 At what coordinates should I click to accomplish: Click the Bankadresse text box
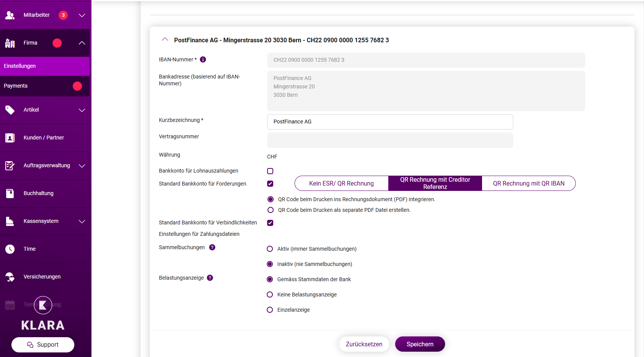[x=426, y=91]
